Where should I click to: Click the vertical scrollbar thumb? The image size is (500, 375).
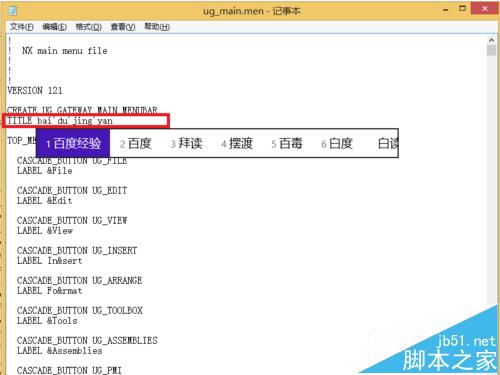pos(491,51)
